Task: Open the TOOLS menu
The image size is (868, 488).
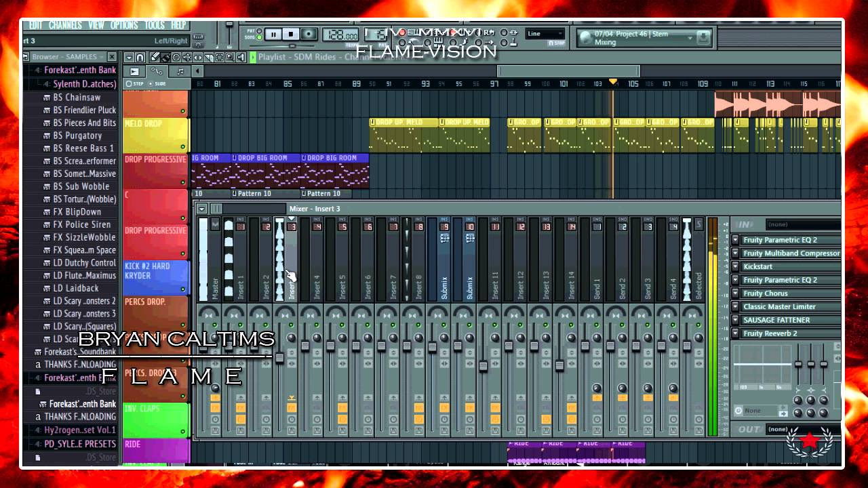Action: point(154,25)
